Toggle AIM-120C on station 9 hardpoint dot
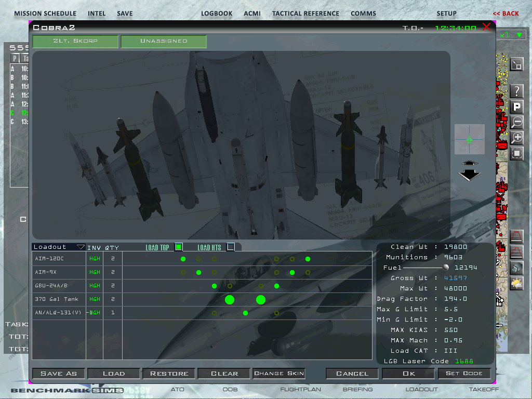 click(x=308, y=259)
